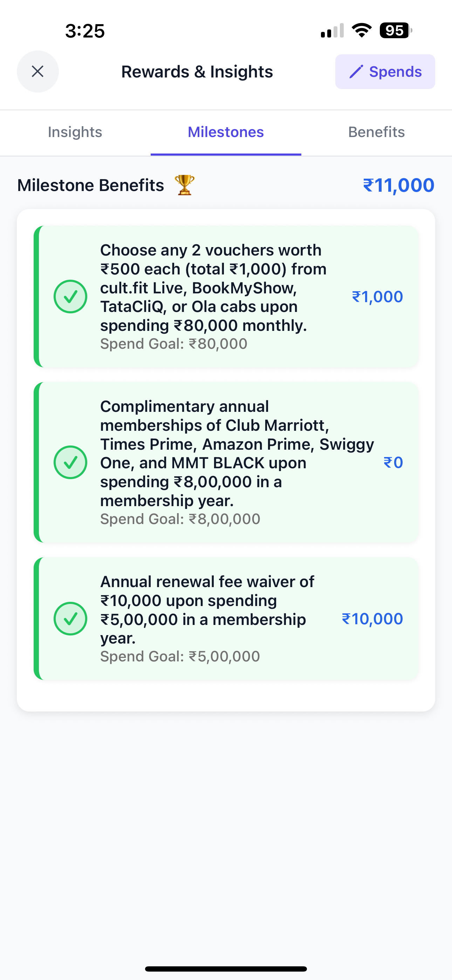Tap the cellular signal bars icon
The image size is (452, 980).
[332, 31]
